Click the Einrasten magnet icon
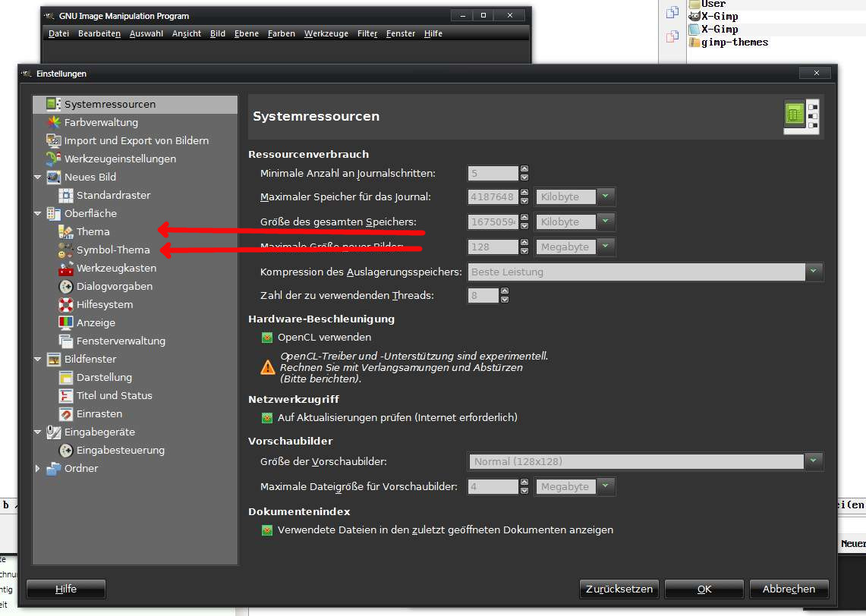Viewport: 866px width, 616px height. (66, 414)
